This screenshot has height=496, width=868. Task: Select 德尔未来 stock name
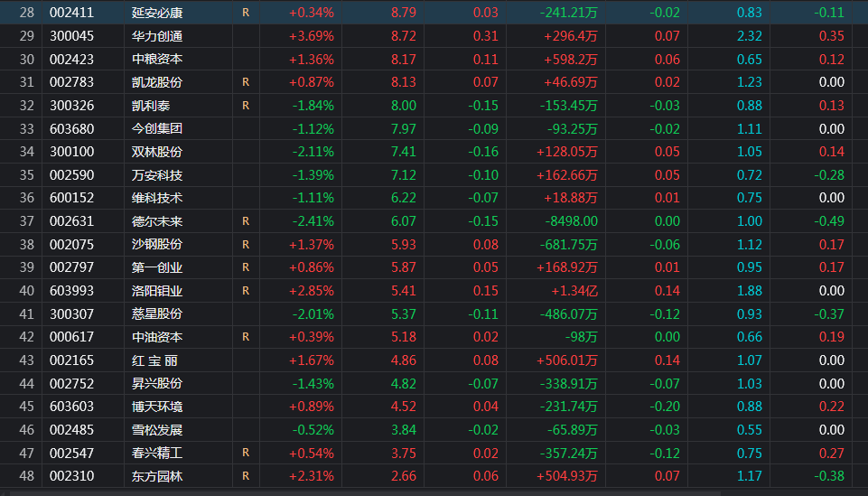pyautogui.click(x=157, y=221)
